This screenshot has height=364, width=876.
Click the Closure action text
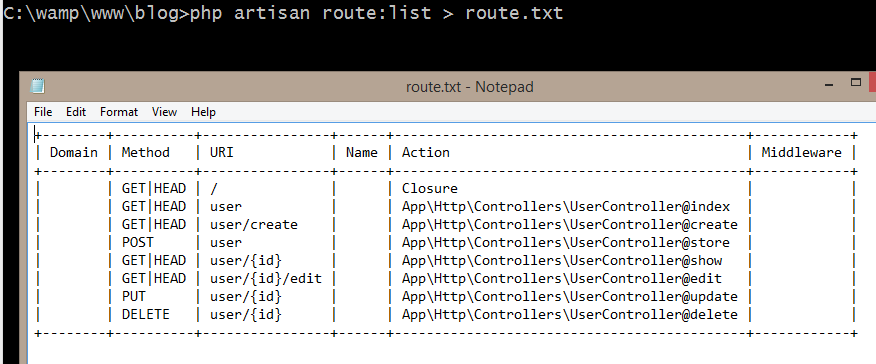[x=430, y=189]
